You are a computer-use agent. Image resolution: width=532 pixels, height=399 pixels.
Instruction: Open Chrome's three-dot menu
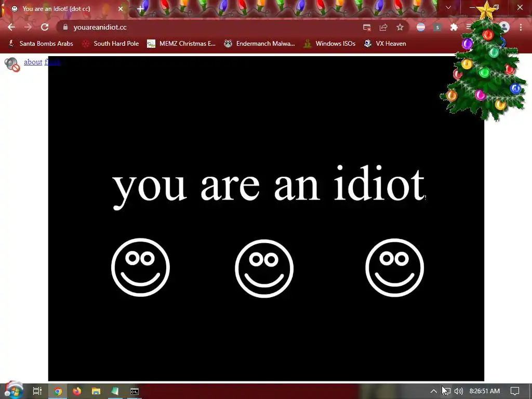click(x=521, y=27)
